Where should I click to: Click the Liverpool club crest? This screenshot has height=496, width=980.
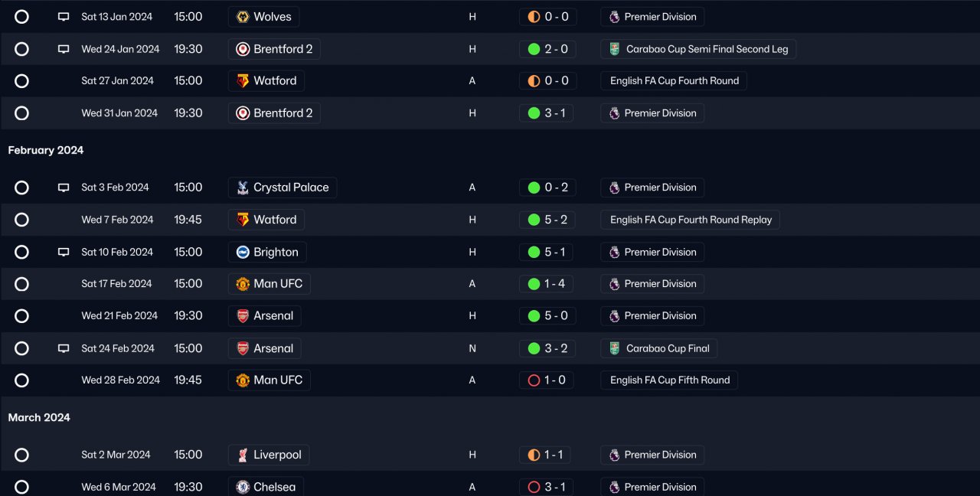click(x=243, y=455)
